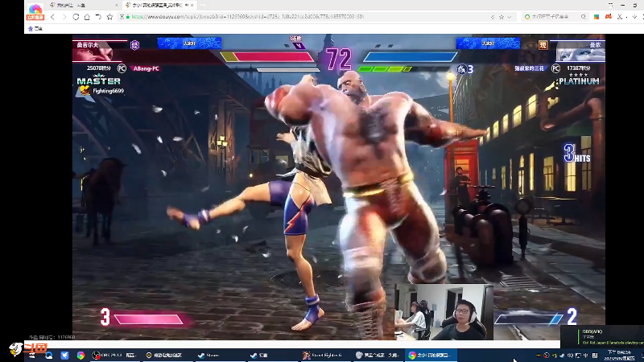Click the secure padlock site info icon
This screenshot has height=362, width=644.
pos(128,17)
